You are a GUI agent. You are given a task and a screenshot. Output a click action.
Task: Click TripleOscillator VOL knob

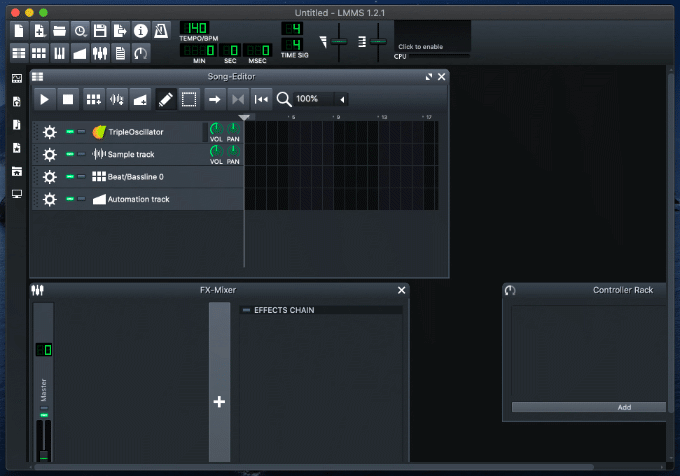[216, 129]
